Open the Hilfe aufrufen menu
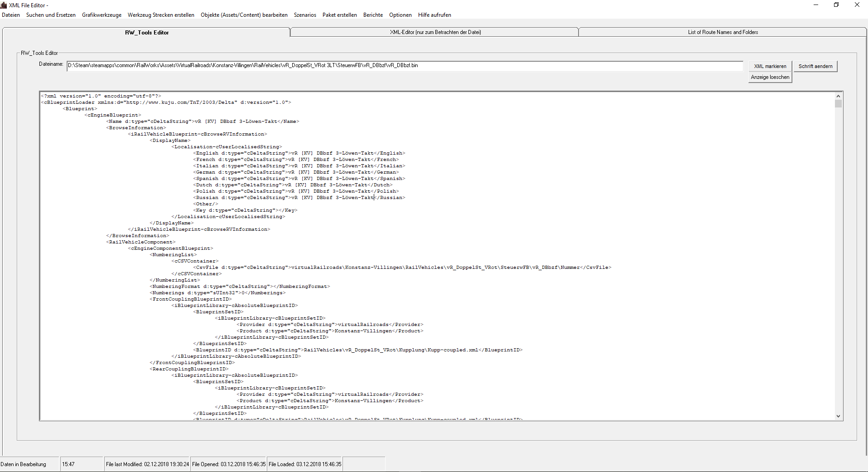868x472 pixels. (x=434, y=15)
